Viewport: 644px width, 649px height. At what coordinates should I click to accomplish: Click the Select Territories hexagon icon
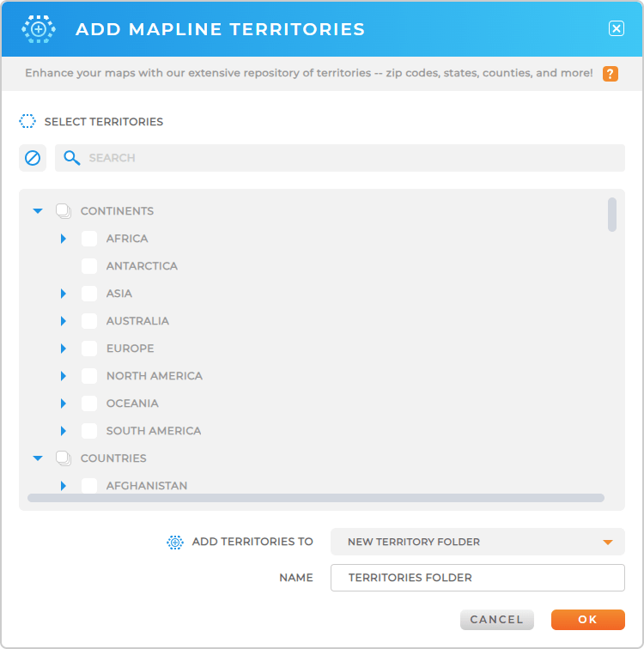(x=27, y=122)
